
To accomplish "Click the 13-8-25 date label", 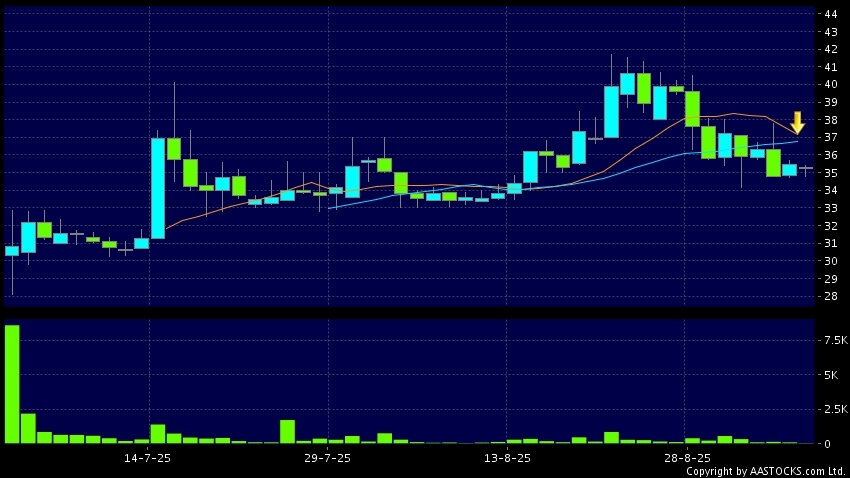I will coord(507,458).
